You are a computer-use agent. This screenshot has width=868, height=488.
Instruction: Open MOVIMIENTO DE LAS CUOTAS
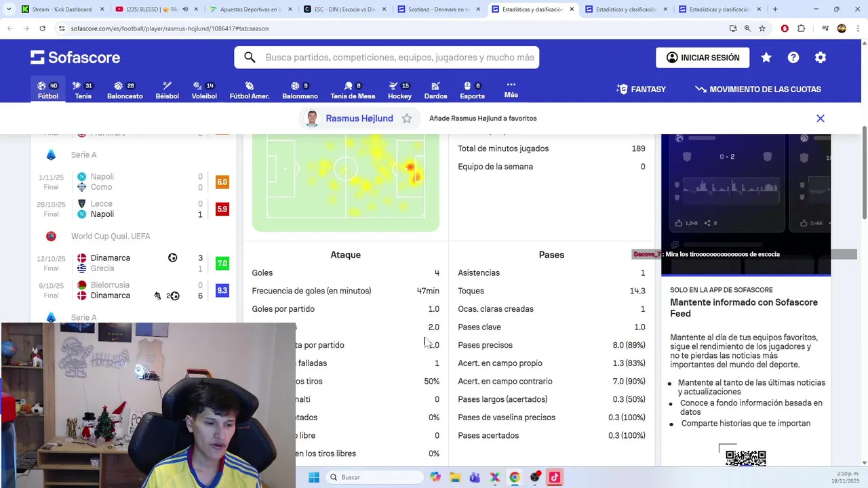[758, 89]
